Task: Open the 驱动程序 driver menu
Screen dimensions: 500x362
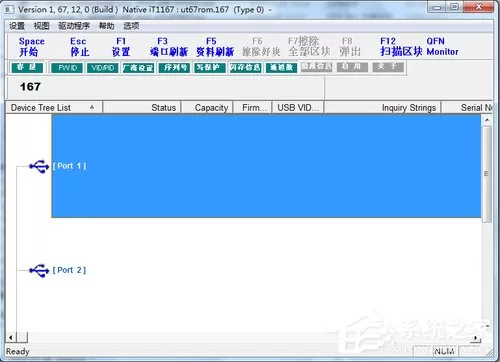Action: click(74, 26)
